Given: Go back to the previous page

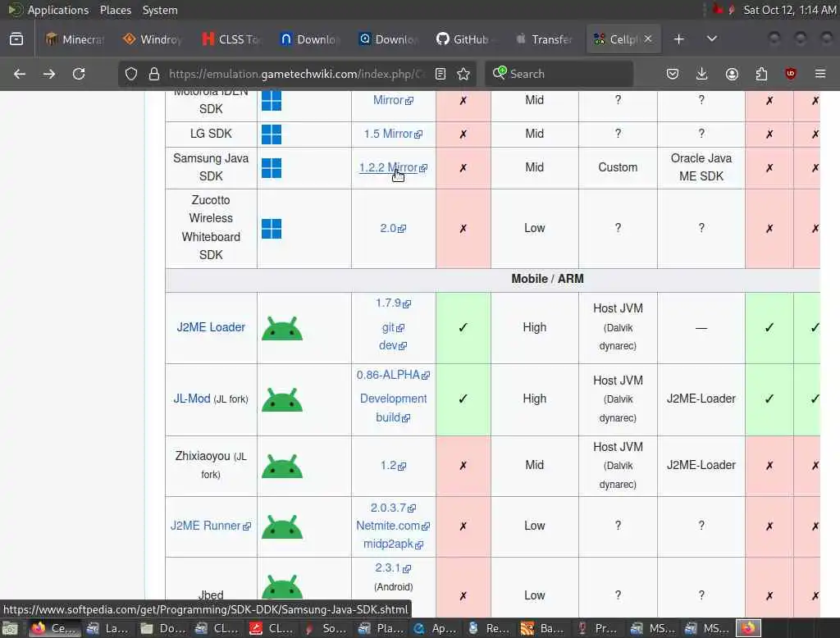Looking at the screenshot, I should point(20,74).
